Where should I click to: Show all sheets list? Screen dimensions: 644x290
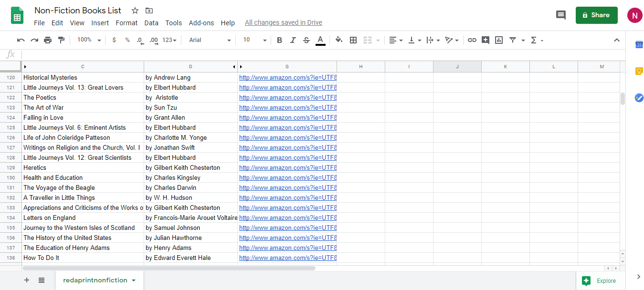click(x=42, y=280)
